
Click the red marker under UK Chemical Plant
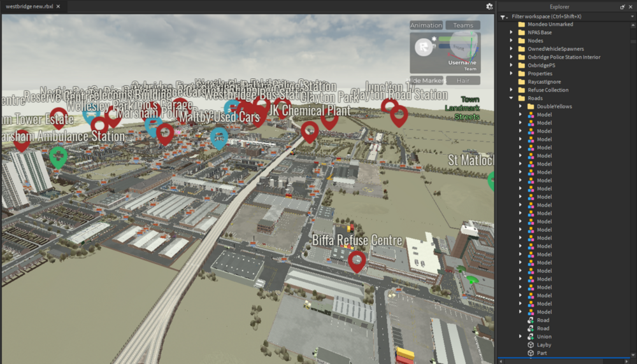[310, 132]
